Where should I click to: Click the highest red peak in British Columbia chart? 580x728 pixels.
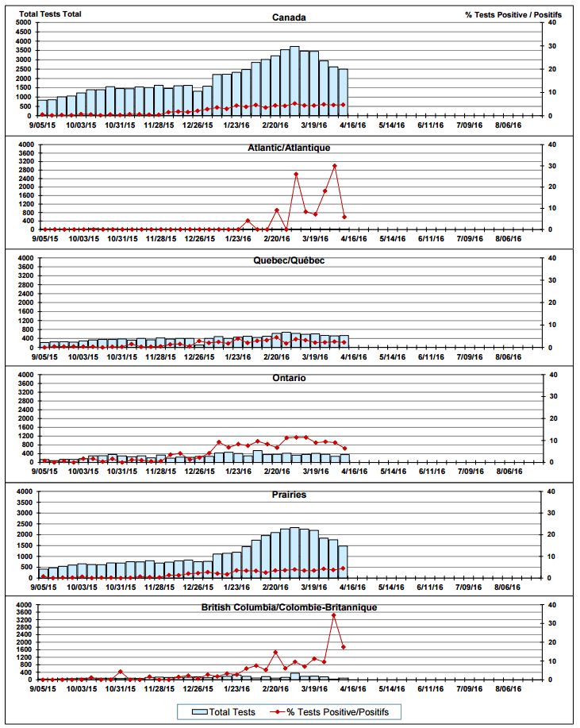pos(333,615)
